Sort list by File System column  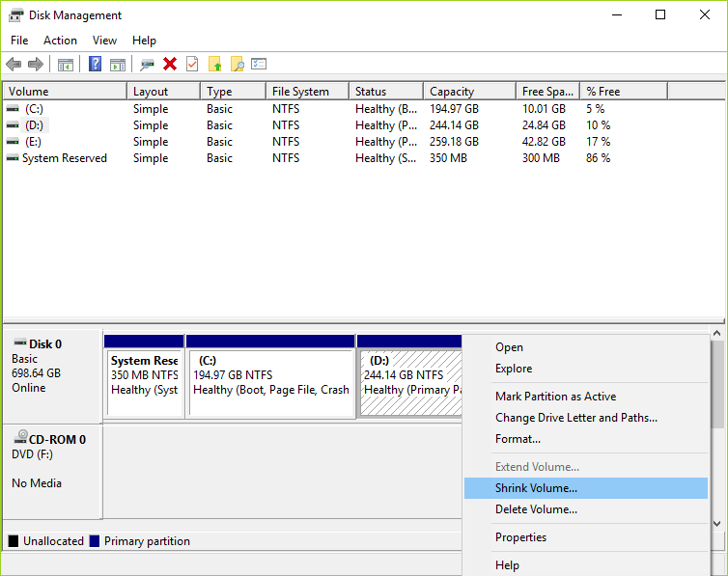(300, 92)
